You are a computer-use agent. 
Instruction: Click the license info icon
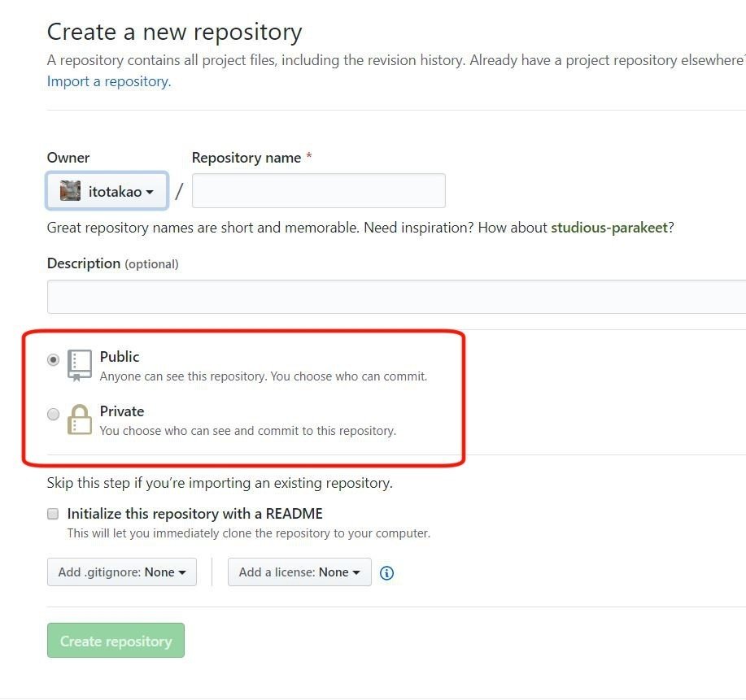click(x=387, y=573)
